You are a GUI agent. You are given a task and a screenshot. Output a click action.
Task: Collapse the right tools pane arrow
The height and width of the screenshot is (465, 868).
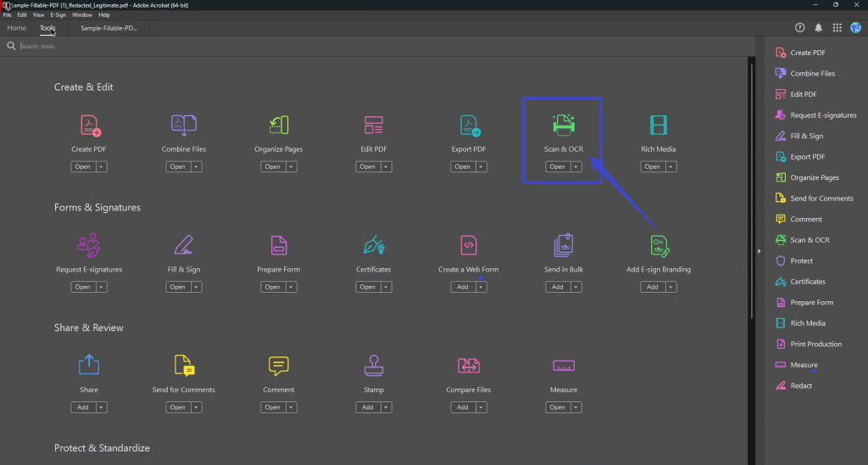759,251
